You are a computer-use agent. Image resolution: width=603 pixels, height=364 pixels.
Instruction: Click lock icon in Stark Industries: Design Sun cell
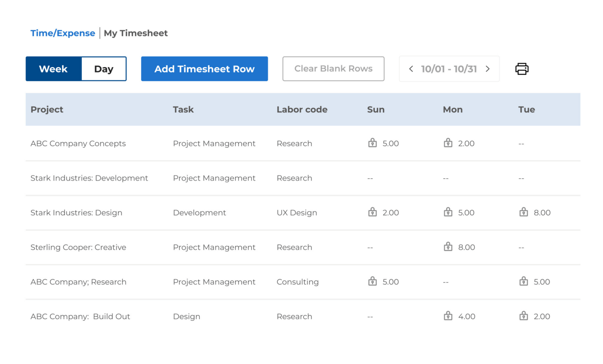click(x=373, y=212)
